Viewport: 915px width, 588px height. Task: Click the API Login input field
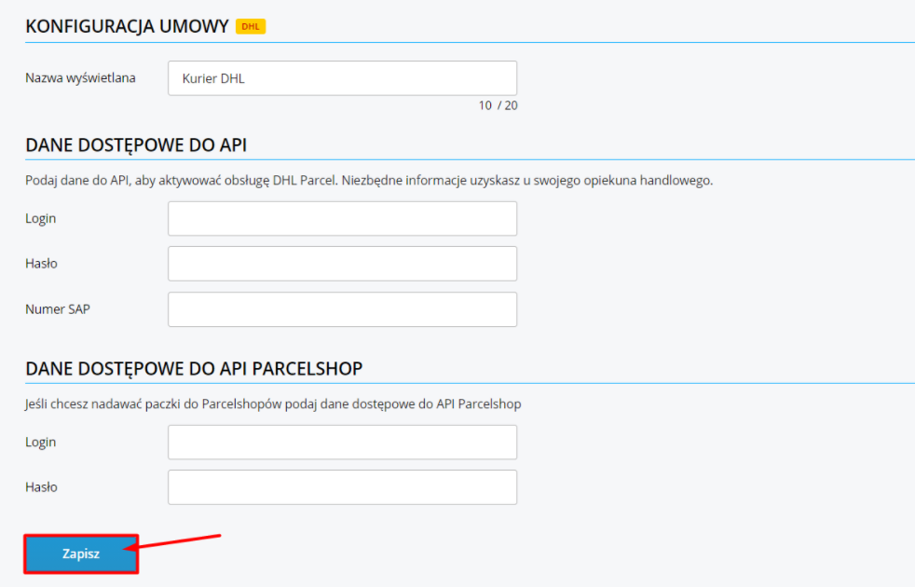(342, 219)
